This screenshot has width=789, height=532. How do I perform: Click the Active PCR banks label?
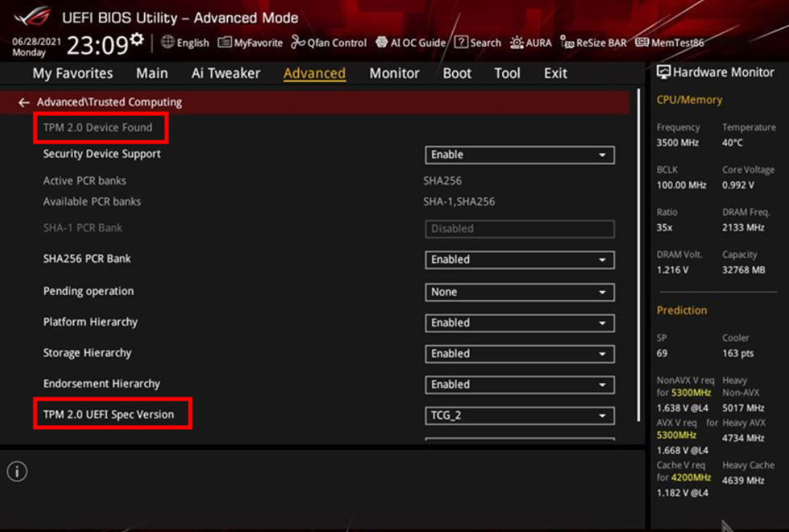[x=84, y=181]
